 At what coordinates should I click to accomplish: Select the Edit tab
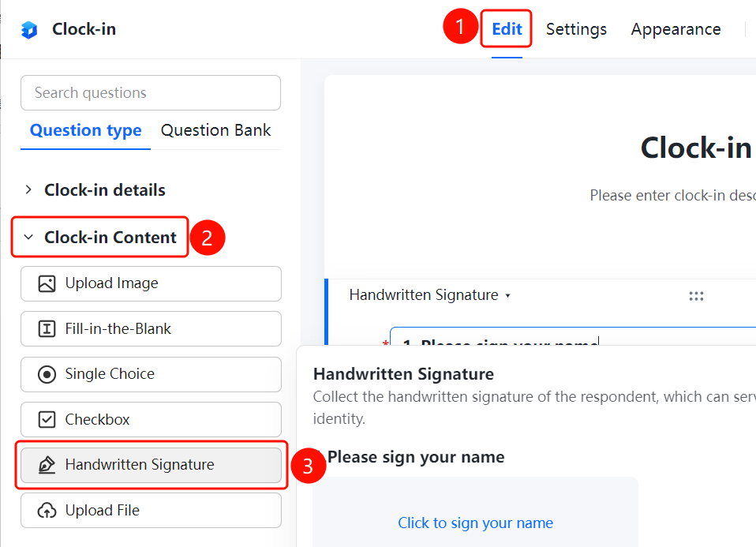click(507, 29)
